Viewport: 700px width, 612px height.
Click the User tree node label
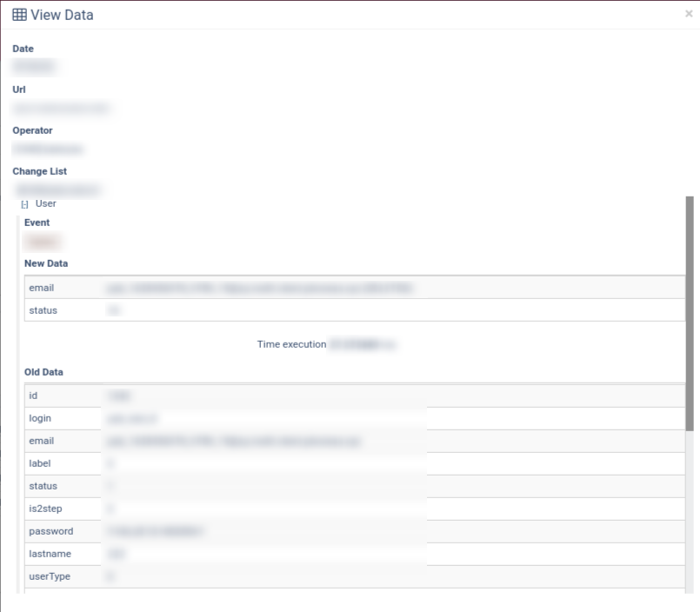click(46, 203)
